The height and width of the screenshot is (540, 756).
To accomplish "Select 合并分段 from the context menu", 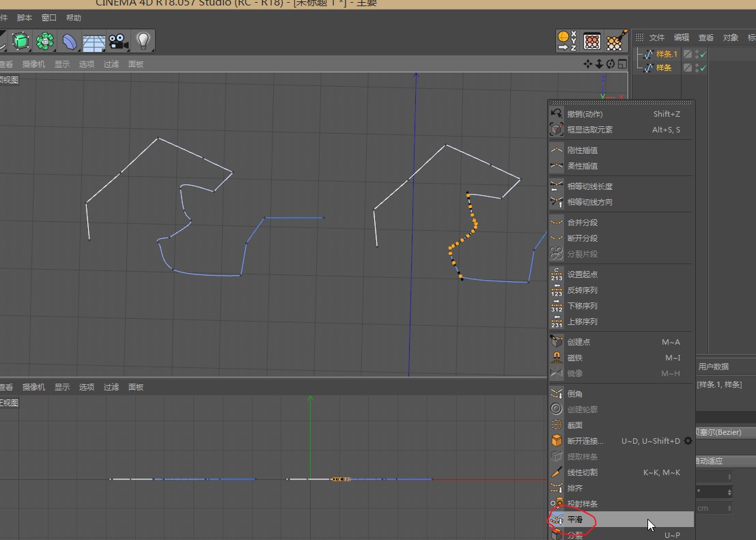I will 621,223.
